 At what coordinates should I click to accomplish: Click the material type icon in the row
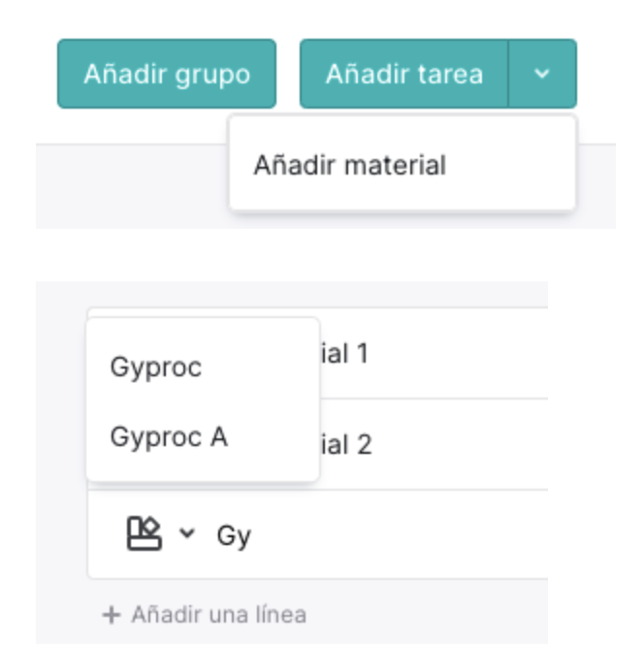pyautogui.click(x=144, y=533)
